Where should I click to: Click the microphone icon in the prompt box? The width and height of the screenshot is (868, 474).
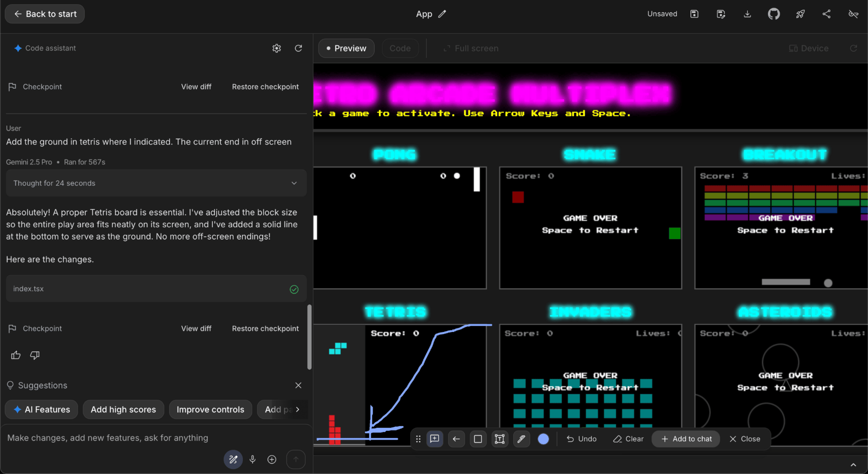click(x=253, y=460)
